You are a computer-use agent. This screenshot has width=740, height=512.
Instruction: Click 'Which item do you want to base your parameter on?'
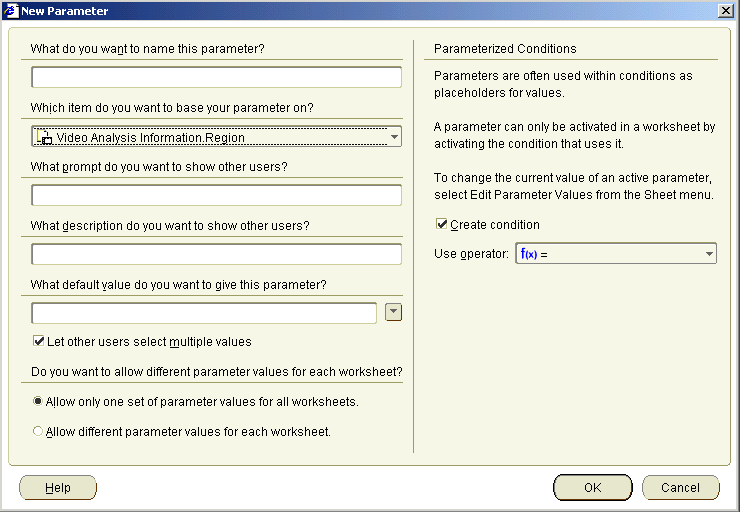[172, 108]
